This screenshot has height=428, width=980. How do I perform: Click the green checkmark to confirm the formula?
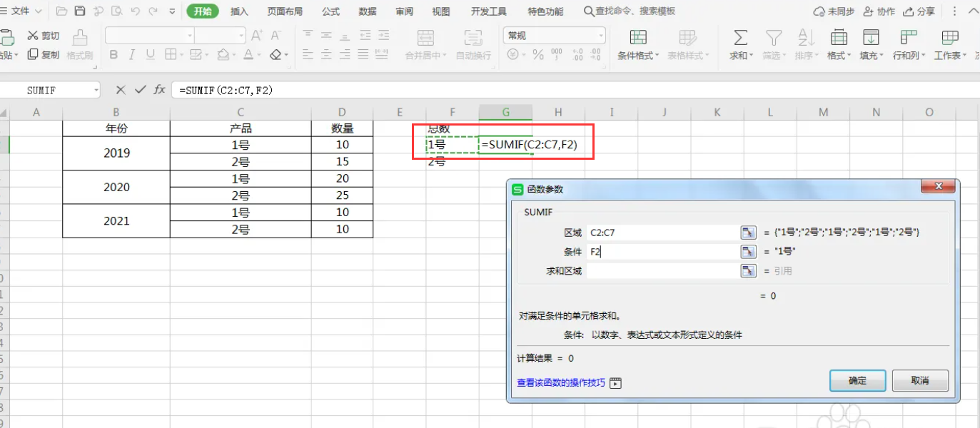141,90
